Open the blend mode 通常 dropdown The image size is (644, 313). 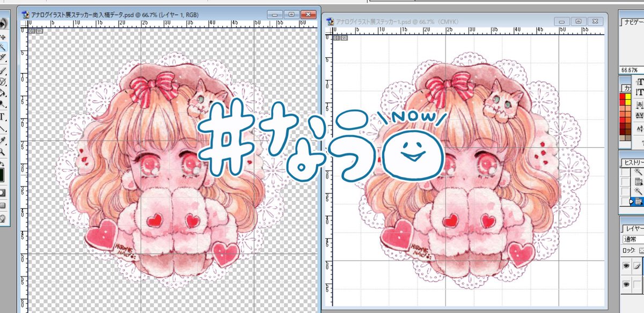click(x=633, y=239)
